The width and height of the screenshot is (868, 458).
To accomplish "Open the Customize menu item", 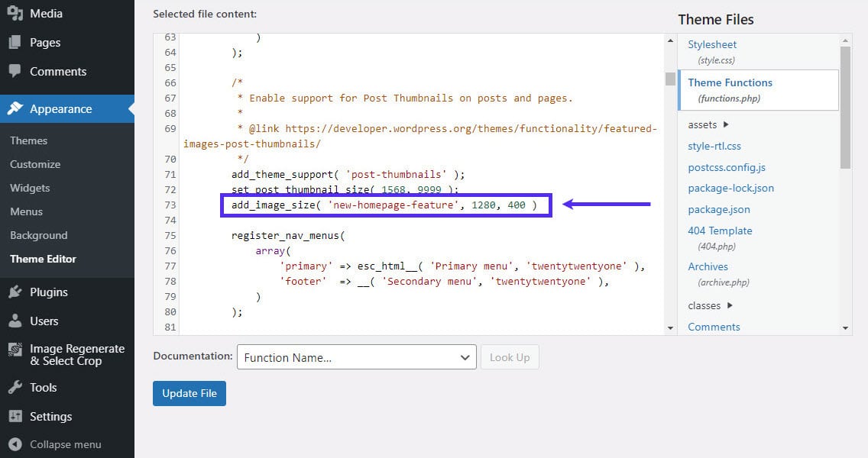I will (34, 164).
